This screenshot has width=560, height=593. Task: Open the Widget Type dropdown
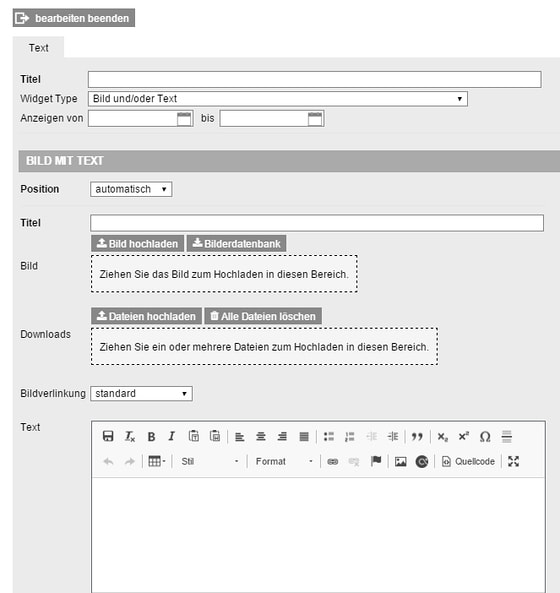pyautogui.click(x=278, y=99)
